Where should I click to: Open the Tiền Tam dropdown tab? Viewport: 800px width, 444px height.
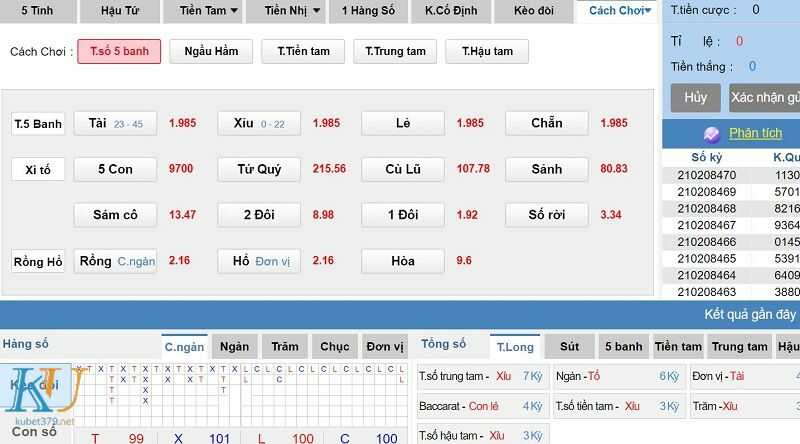pos(209,11)
